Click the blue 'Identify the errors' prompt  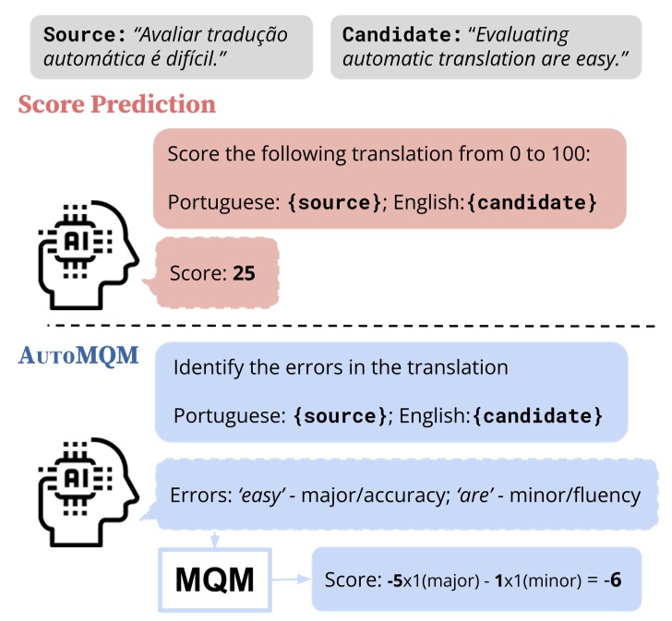point(391,391)
